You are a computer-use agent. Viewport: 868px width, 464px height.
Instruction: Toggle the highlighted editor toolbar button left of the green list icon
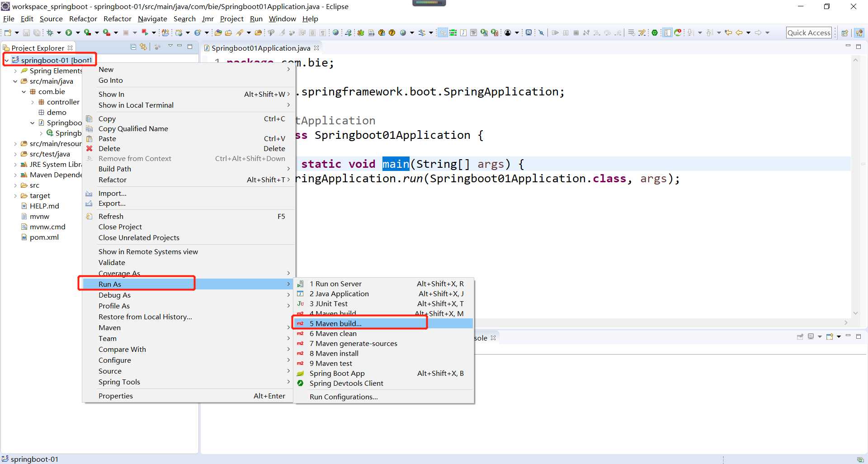(x=443, y=33)
